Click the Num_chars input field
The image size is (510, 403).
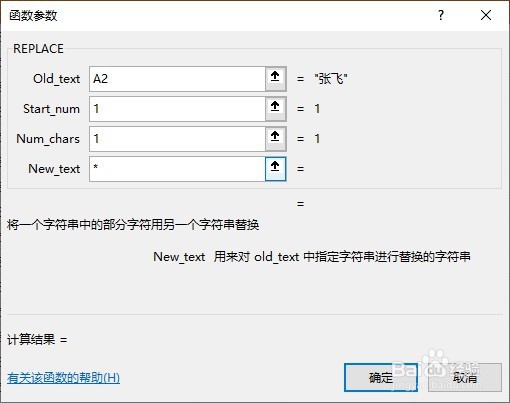click(177, 139)
